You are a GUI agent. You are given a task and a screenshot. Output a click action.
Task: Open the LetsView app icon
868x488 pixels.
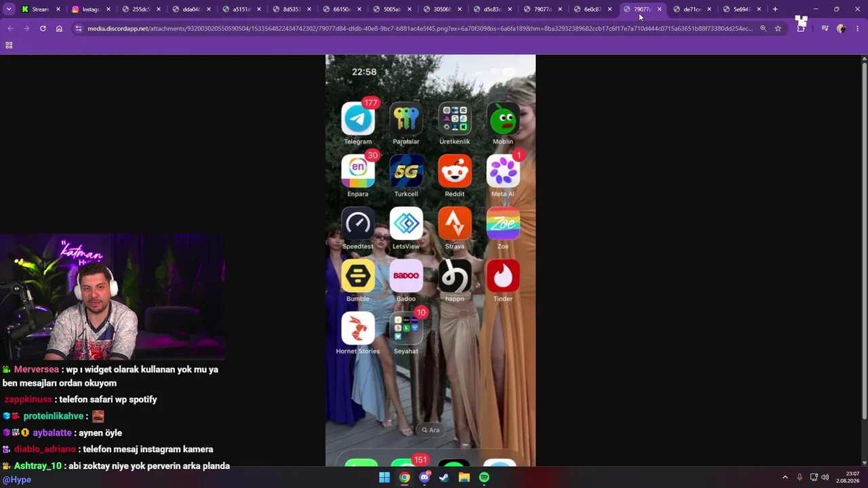[406, 224]
